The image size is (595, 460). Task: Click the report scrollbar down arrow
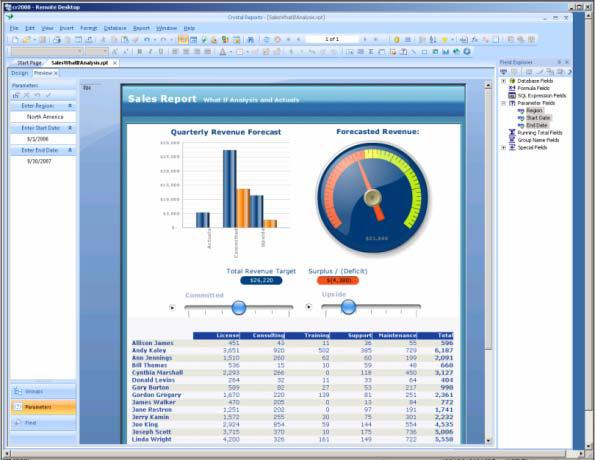pos(488,441)
